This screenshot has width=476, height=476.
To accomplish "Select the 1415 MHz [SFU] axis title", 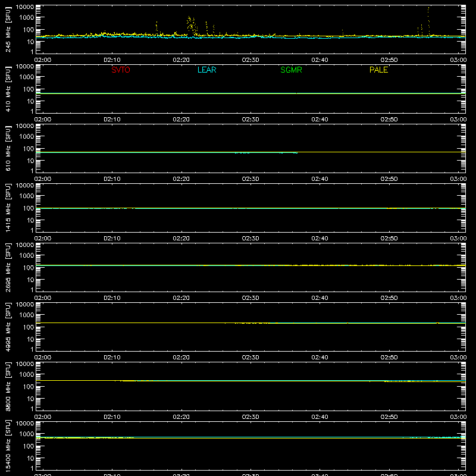I will pyautogui.click(x=8, y=208).
